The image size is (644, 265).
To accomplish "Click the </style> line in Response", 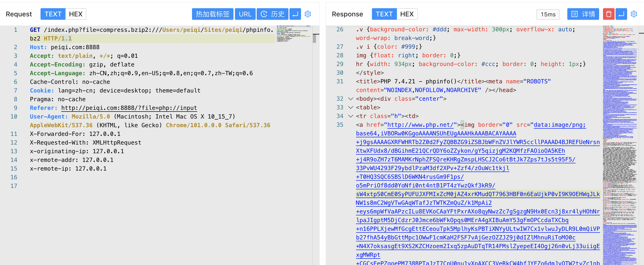I will (370, 73).
